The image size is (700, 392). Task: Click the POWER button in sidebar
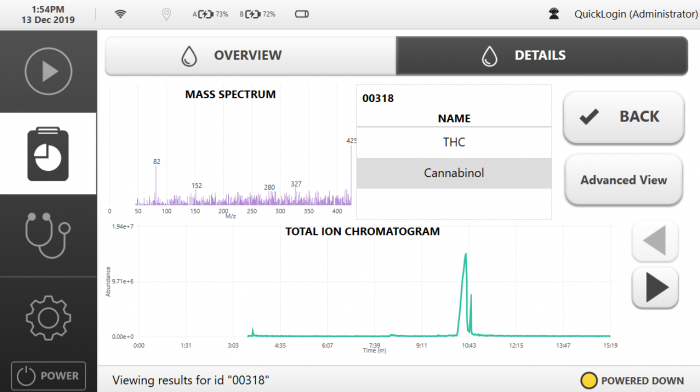[48, 376]
